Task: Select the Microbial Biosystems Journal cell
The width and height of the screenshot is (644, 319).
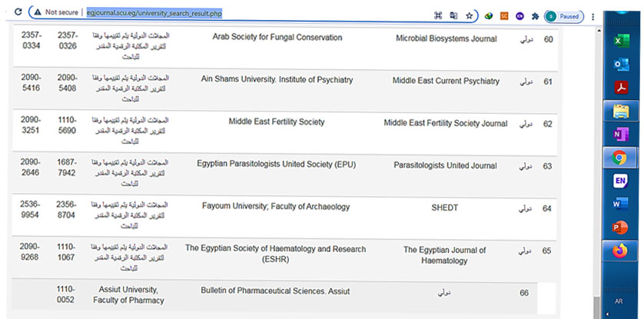Action: tap(446, 38)
